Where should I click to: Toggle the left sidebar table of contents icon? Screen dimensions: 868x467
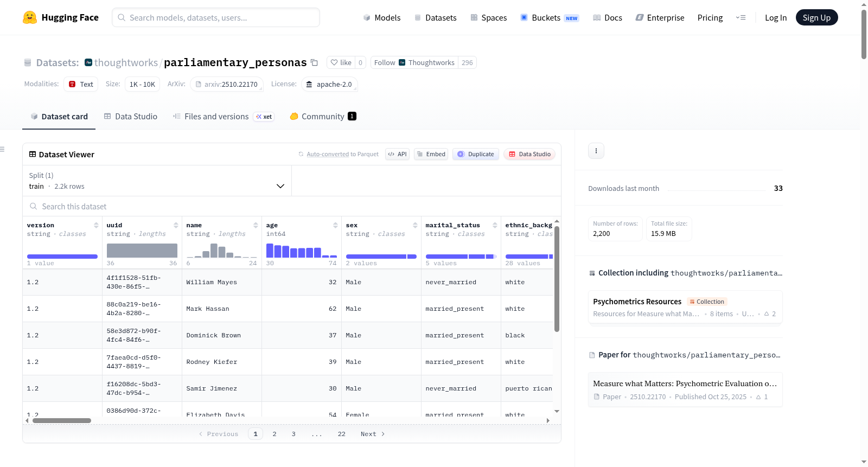(2, 149)
